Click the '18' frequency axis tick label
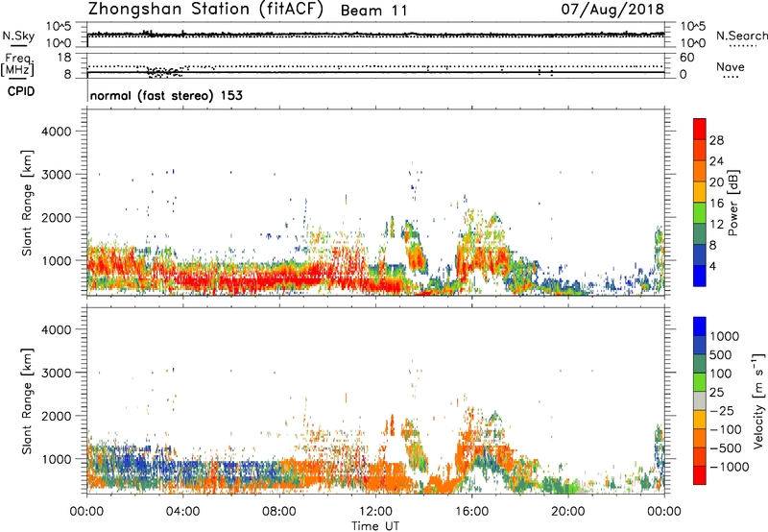This screenshot has height=532, width=768. [x=64, y=58]
